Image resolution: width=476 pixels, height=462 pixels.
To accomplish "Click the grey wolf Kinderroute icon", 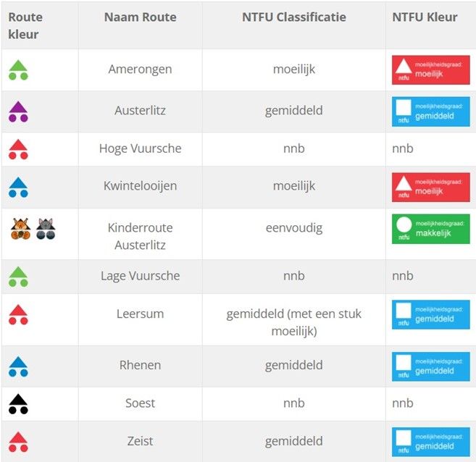I will [46, 229].
